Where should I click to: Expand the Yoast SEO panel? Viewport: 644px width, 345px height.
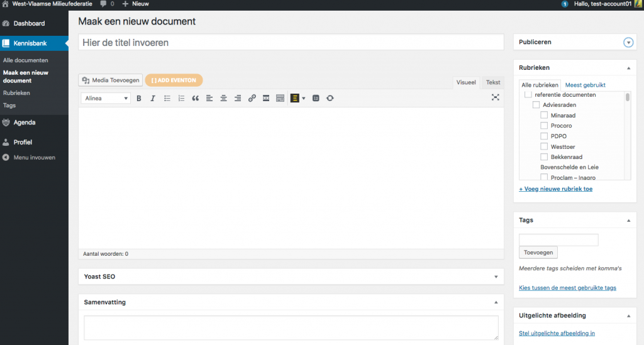tap(496, 277)
